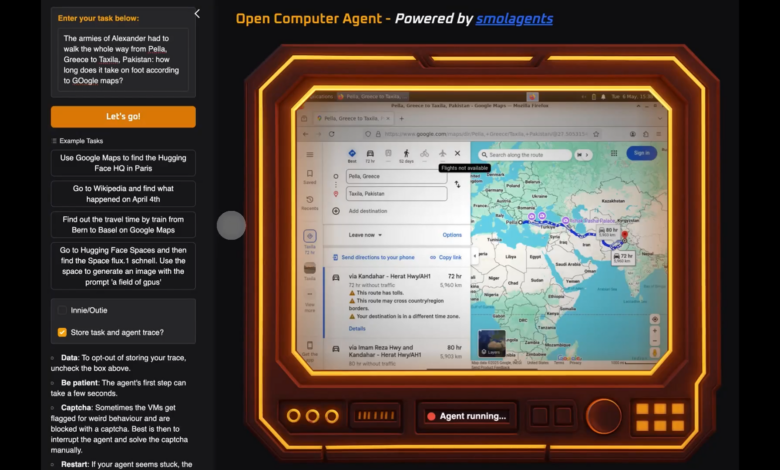780x470 pixels.
Task: Open the Saved places sidebar icon
Action: (309, 176)
